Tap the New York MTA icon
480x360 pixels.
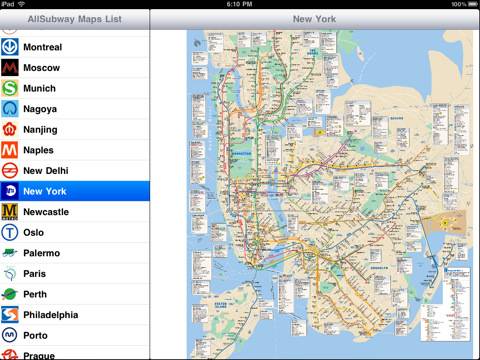point(10,191)
